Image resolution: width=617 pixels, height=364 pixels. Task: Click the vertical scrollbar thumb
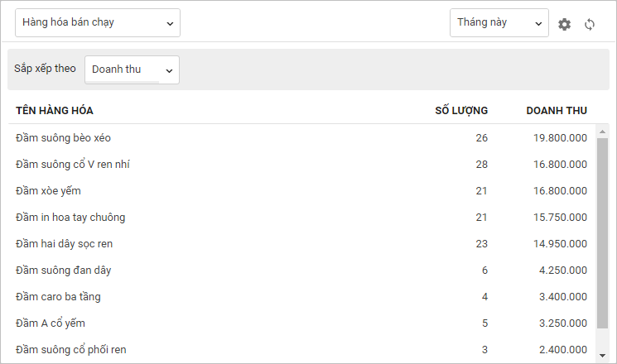click(602, 240)
